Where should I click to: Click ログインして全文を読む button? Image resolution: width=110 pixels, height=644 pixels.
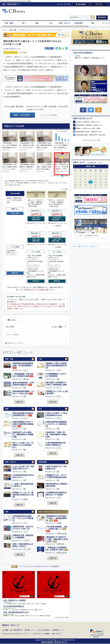click(x=49, y=115)
